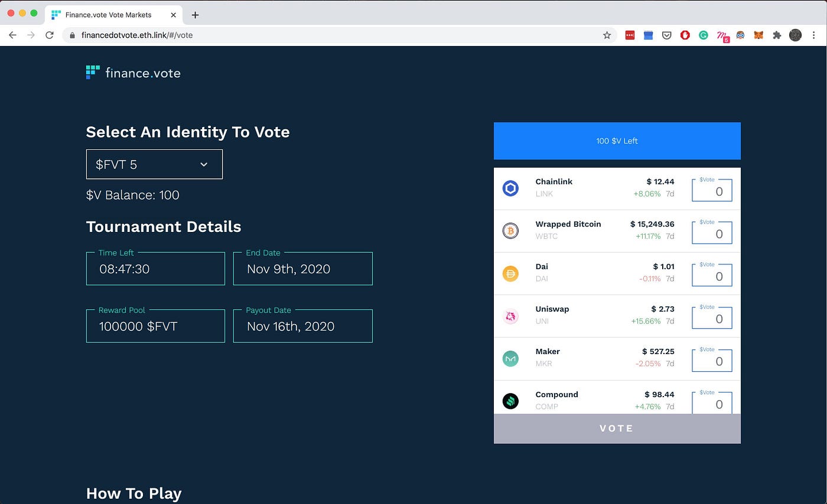The width and height of the screenshot is (827, 504).
Task: Close the Finance.vote Vote Markets tab
Action: (174, 15)
